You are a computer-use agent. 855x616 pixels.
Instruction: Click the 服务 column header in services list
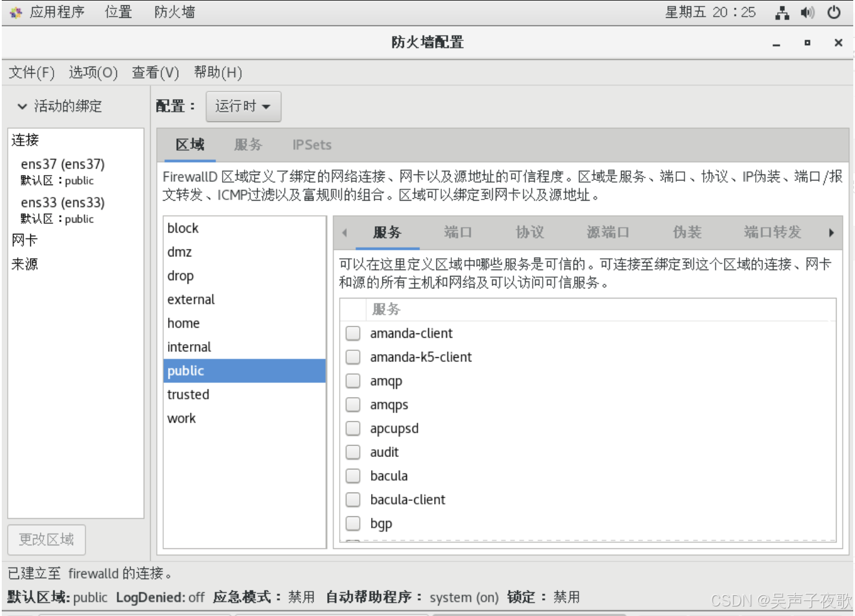387,309
